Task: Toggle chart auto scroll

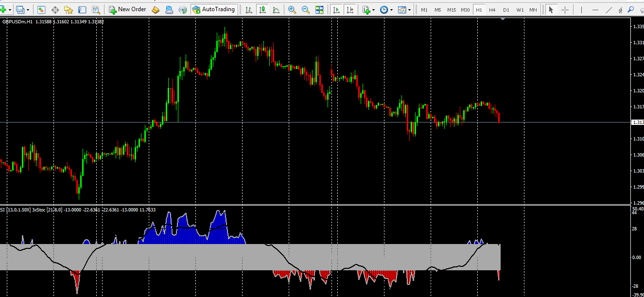Action: (336, 9)
